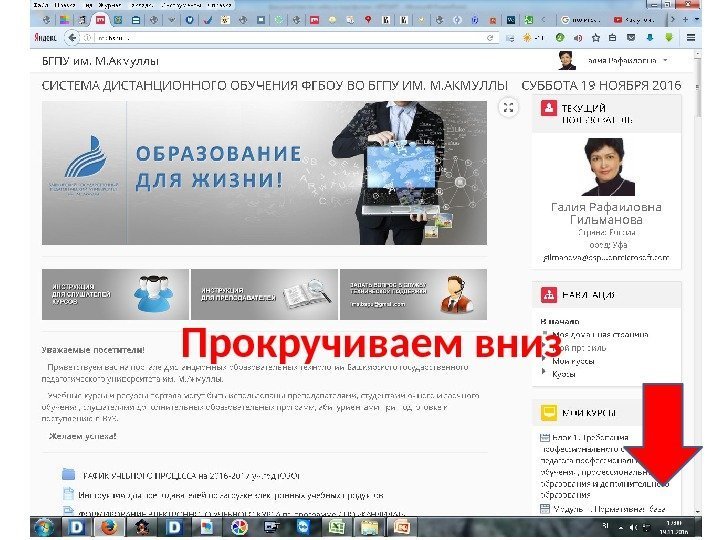The width and height of the screenshot is (720, 540).
Task: Open the Инструкция для преподавателей banner
Action: [x=264, y=294]
